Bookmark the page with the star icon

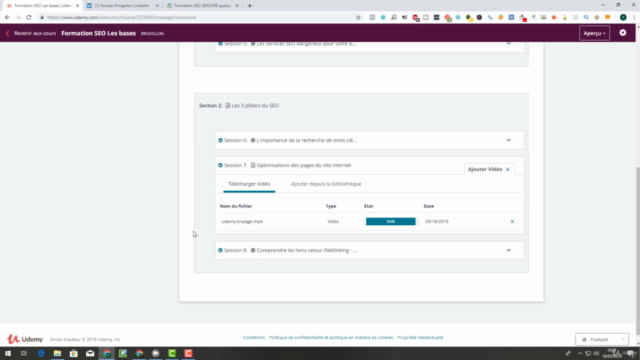point(358,18)
